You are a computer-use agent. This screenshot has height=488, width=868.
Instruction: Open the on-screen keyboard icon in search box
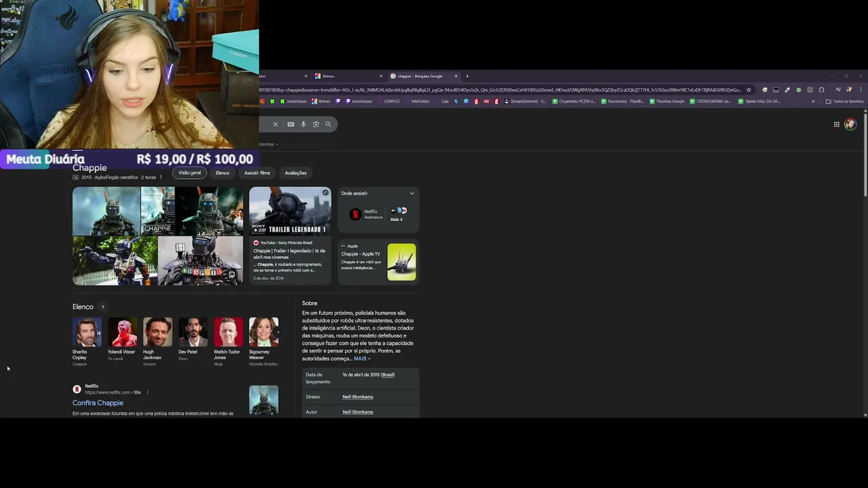(x=291, y=124)
